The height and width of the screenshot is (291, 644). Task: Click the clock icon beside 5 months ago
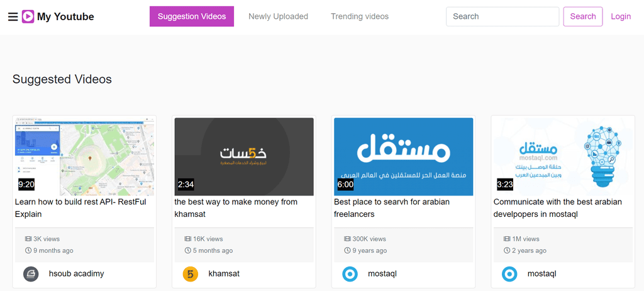[x=187, y=250]
